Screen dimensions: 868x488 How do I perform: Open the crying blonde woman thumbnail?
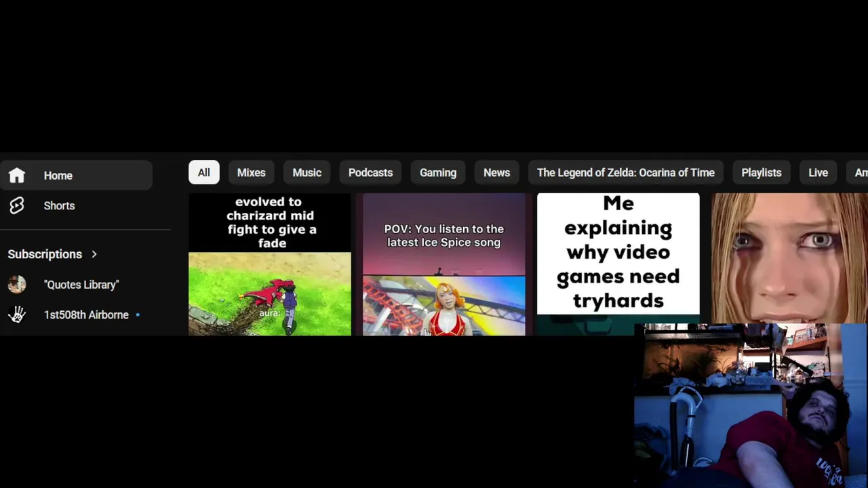789,258
